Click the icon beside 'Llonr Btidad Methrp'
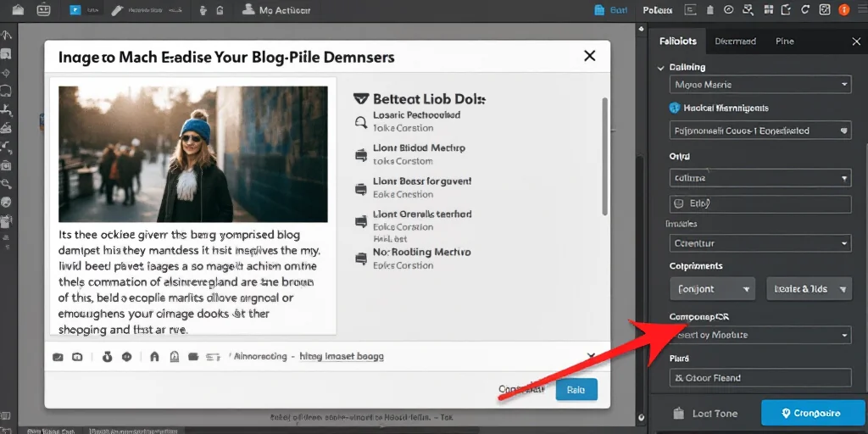 [361, 156]
